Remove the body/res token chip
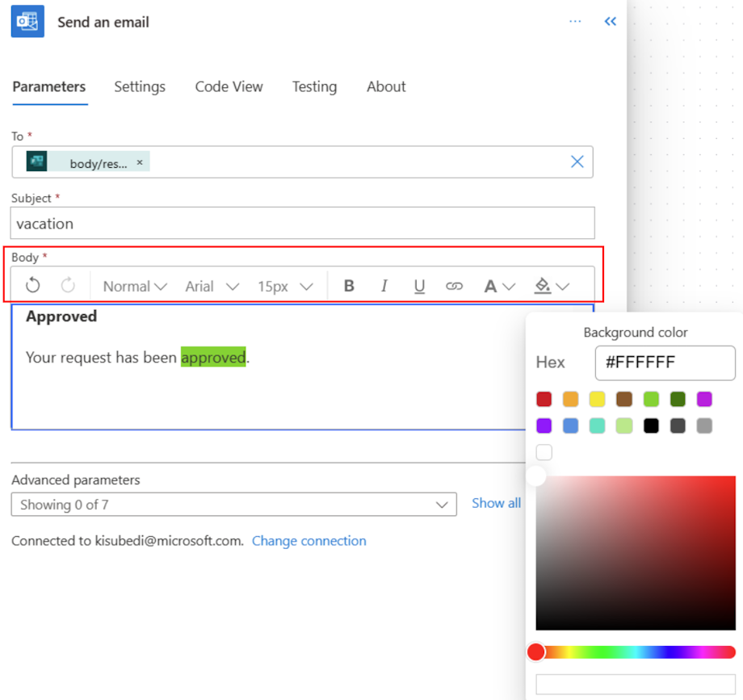The image size is (743, 700). pos(139,161)
